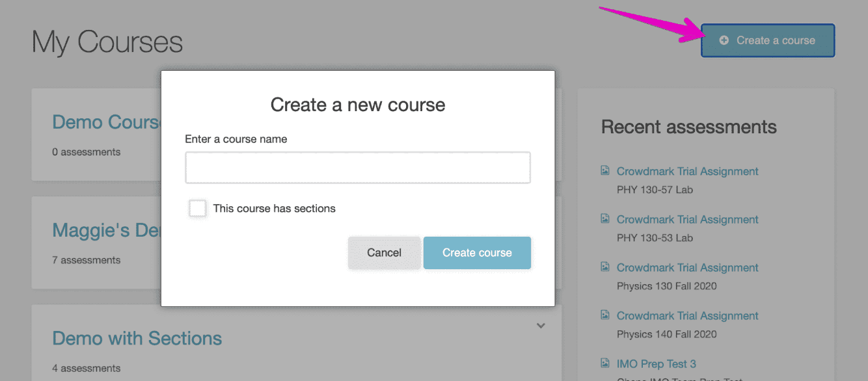The width and height of the screenshot is (868, 381).
Task: Open the IMO Prep Test 3 assessment
Action: [656, 364]
